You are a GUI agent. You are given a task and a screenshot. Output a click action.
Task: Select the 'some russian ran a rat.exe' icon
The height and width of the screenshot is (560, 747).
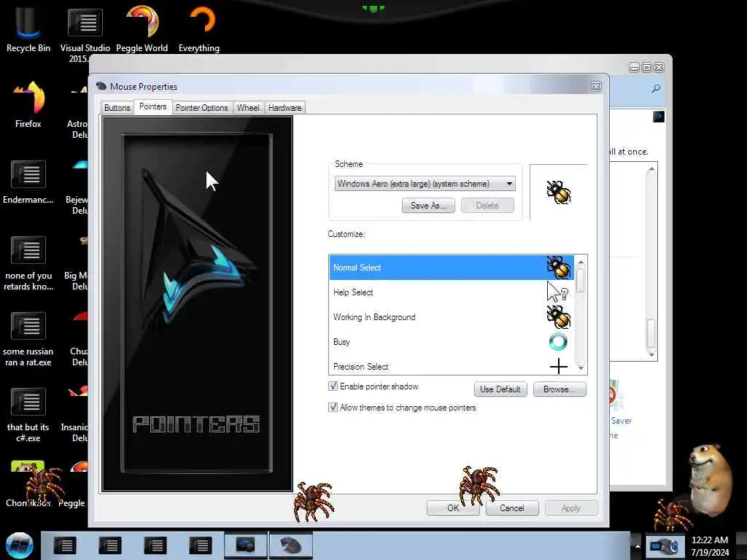point(28,339)
